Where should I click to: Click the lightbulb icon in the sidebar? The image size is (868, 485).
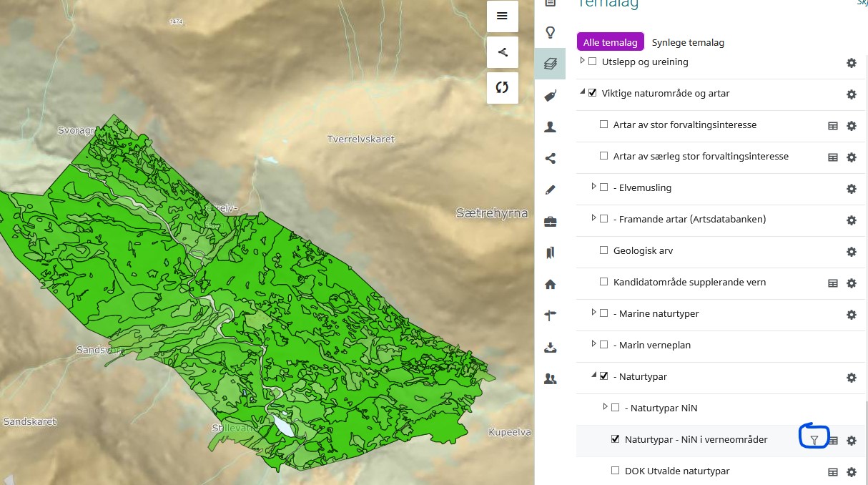550,32
